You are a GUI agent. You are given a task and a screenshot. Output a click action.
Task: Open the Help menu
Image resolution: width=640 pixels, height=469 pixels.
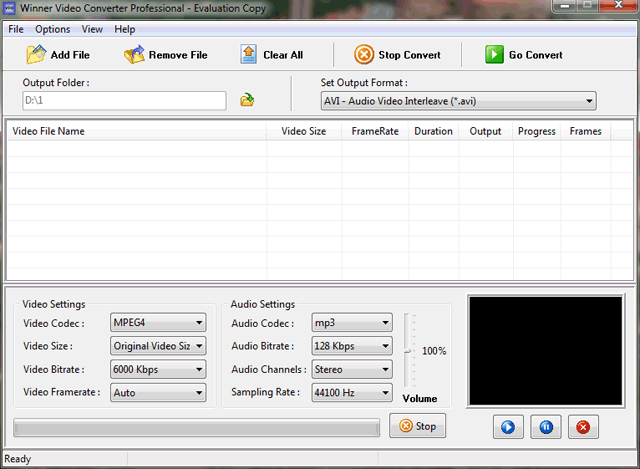click(x=124, y=29)
